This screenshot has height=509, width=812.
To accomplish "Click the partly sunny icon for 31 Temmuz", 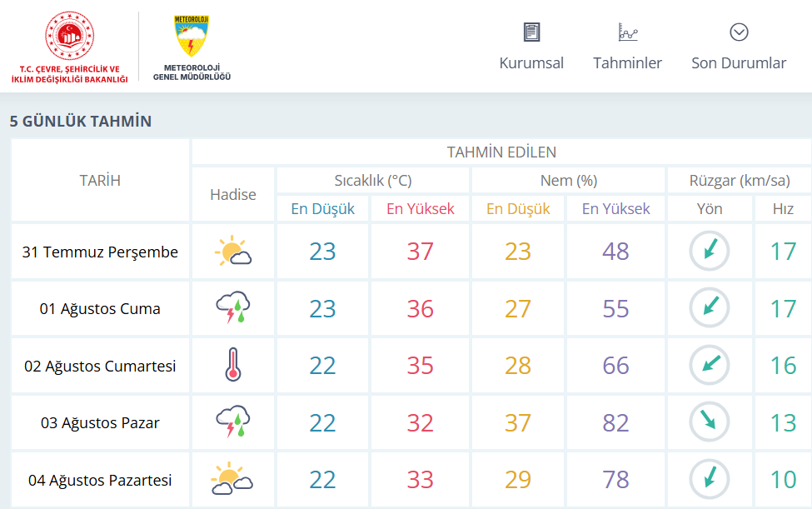I will click(233, 251).
